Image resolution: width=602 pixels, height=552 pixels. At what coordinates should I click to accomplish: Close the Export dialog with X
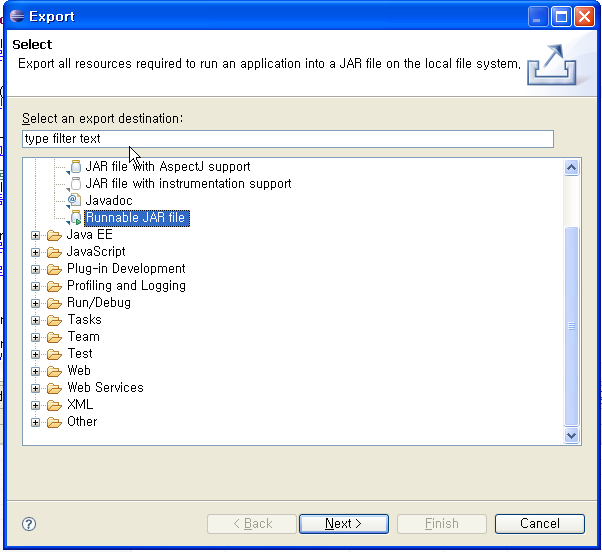point(584,17)
